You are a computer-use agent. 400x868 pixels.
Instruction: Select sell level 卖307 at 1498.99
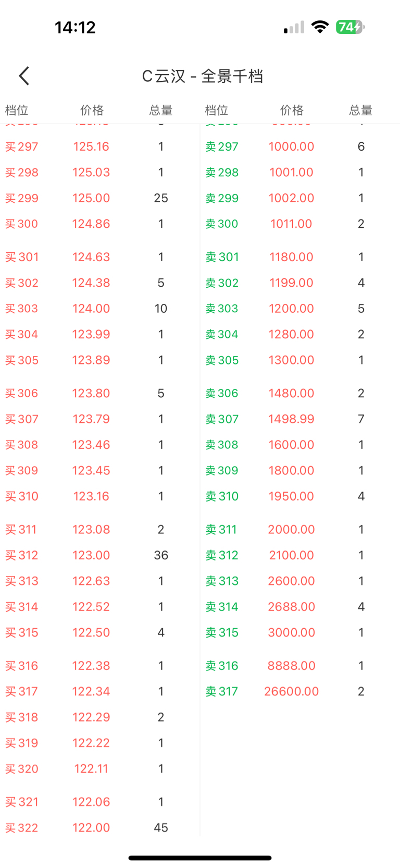[x=222, y=419]
